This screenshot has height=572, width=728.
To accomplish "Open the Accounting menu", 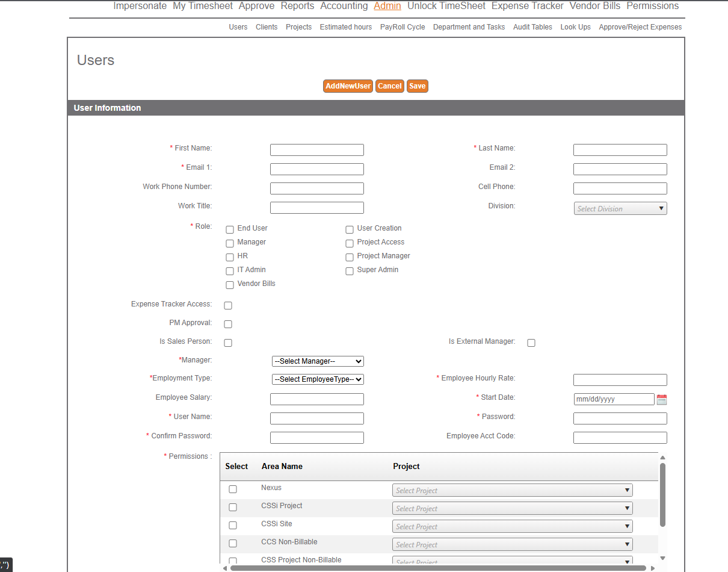I will coord(344,6).
